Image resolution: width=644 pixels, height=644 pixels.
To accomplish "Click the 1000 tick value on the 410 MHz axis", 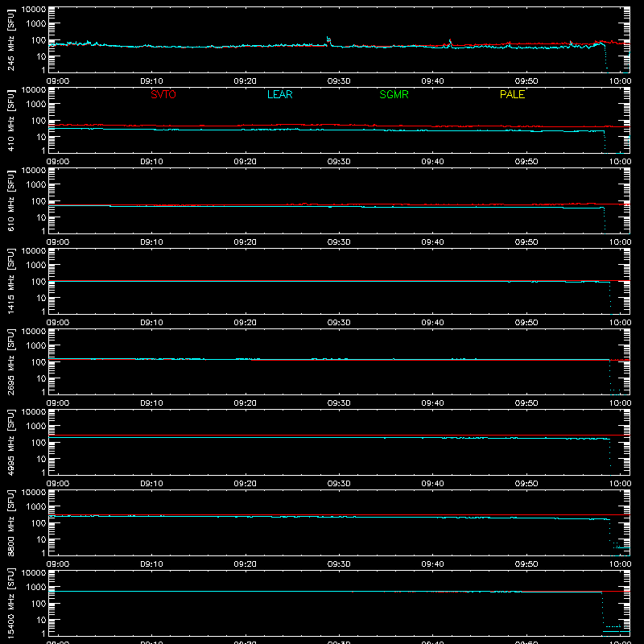I will click(36, 105).
